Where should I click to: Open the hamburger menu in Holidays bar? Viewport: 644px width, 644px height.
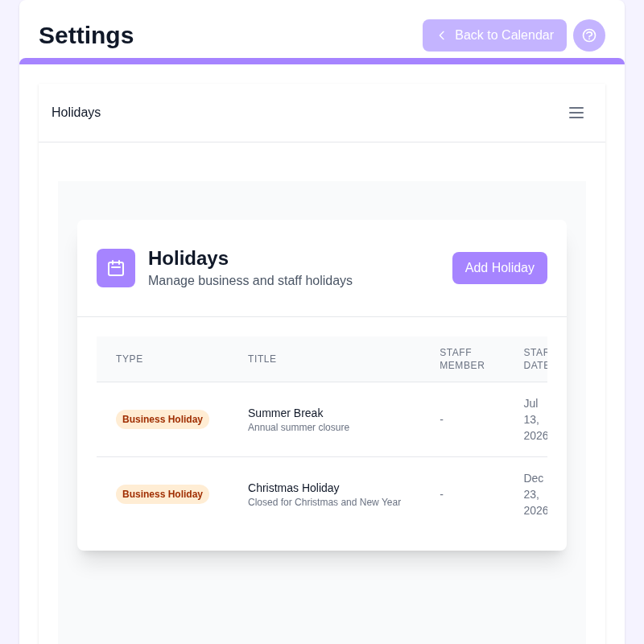[x=576, y=113]
